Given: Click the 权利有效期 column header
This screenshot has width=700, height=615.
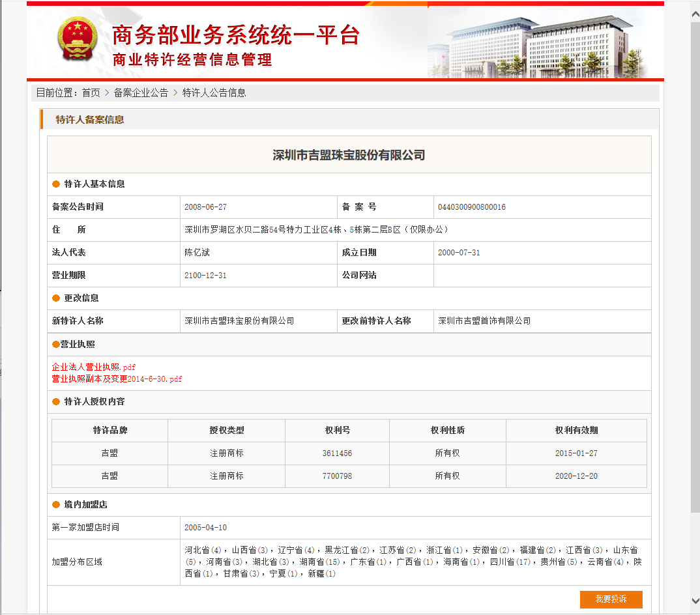Looking at the screenshot, I should (x=576, y=431).
